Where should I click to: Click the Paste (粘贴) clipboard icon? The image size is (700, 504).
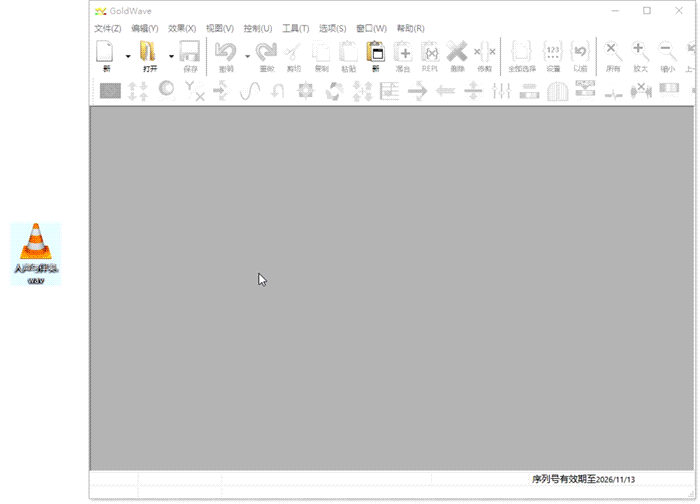[x=348, y=52]
